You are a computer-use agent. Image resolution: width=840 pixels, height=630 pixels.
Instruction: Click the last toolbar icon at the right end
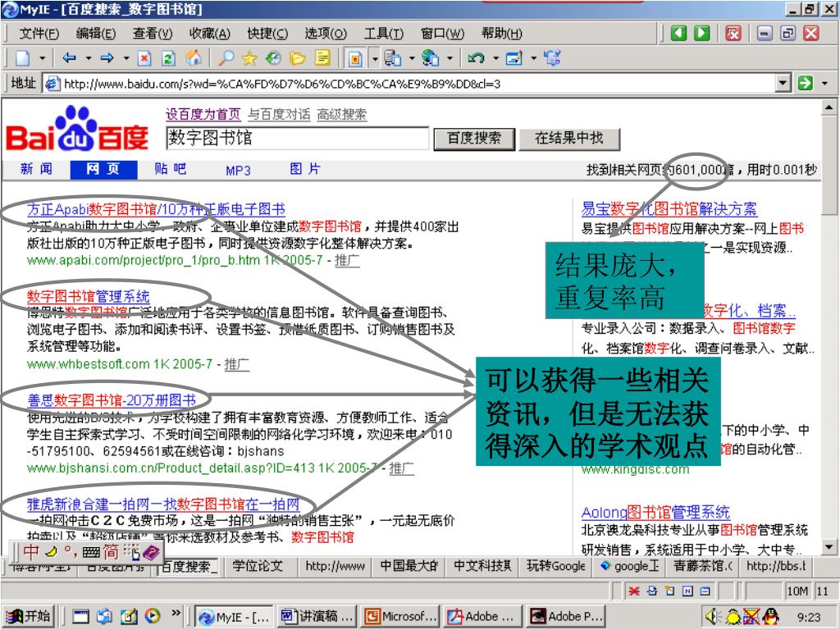click(552, 58)
